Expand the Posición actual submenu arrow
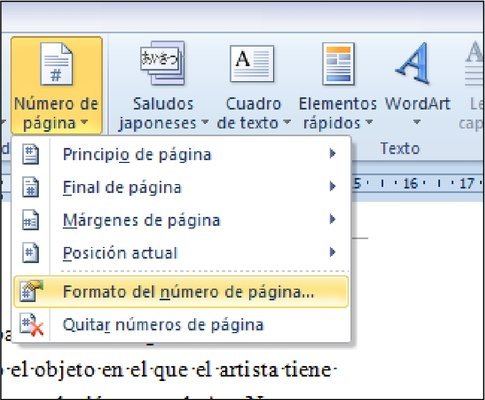485x400 pixels. [332, 252]
